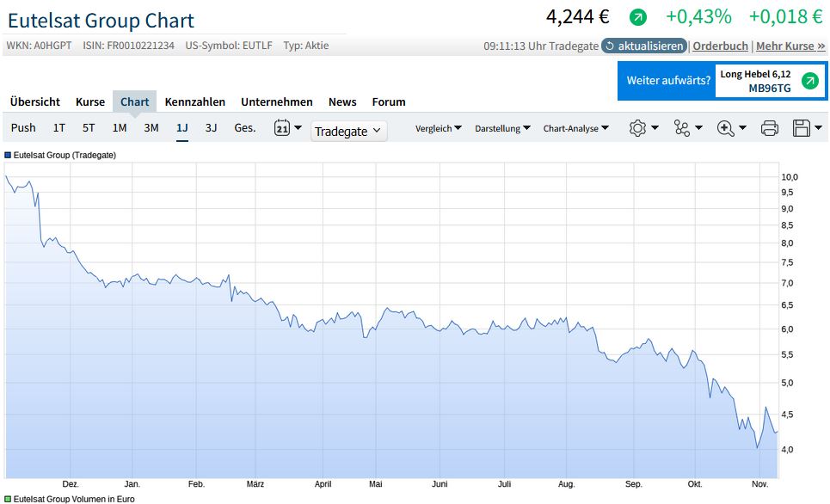Expand the Vergleich dropdown

pos(438,128)
